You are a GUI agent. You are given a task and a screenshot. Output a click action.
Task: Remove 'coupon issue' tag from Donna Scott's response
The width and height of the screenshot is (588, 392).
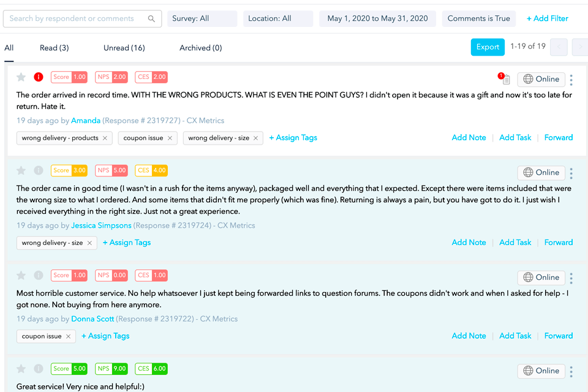[x=68, y=336]
